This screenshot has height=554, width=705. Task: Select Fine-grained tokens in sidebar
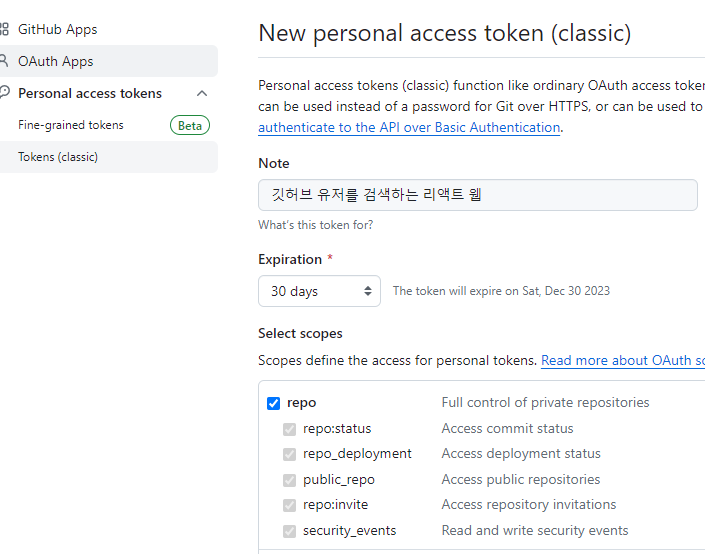(71, 125)
